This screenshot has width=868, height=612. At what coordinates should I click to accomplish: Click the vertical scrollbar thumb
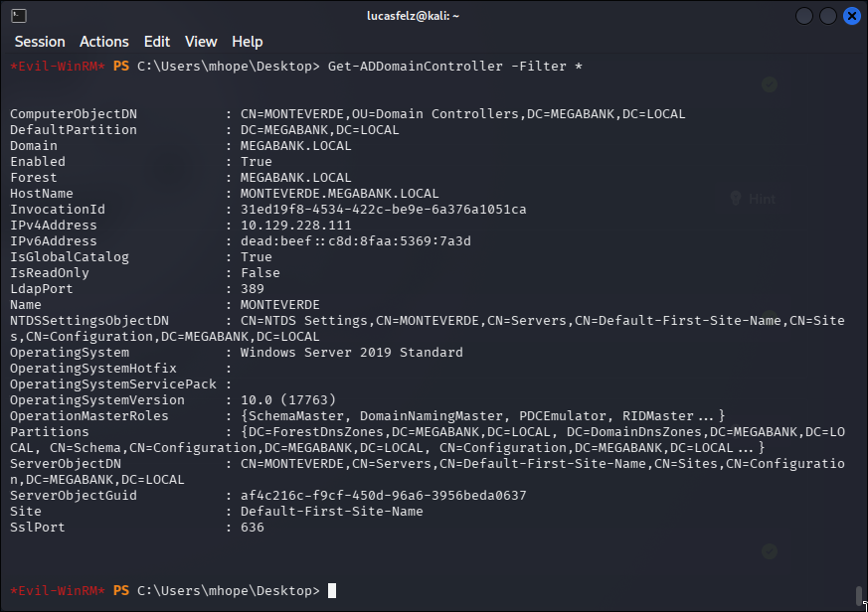coord(859,596)
